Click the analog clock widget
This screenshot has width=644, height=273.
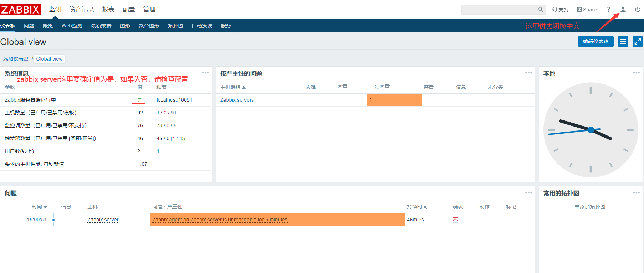click(x=591, y=130)
